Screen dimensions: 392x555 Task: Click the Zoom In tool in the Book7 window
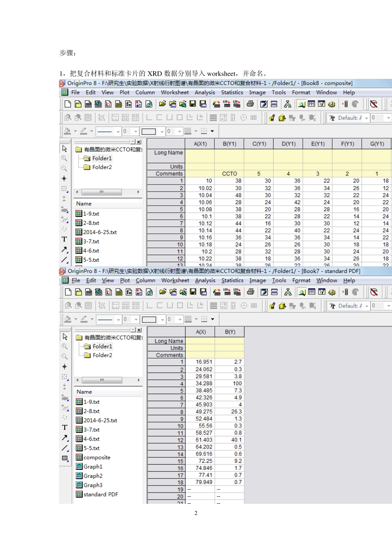[64, 346]
